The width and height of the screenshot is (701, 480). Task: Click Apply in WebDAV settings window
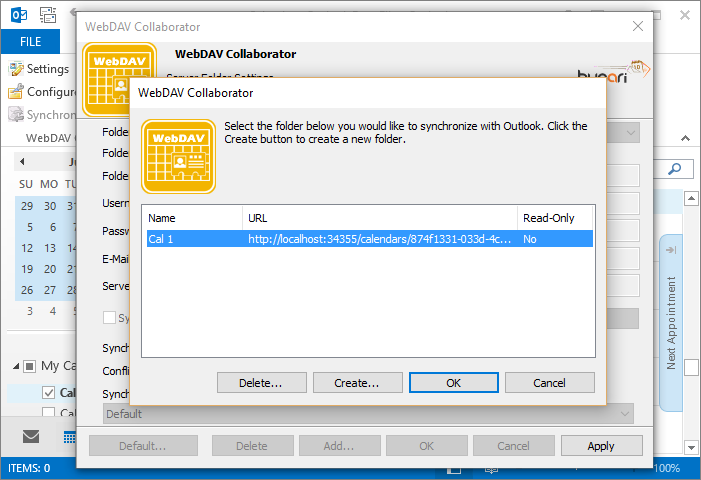(x=601, y=446)
